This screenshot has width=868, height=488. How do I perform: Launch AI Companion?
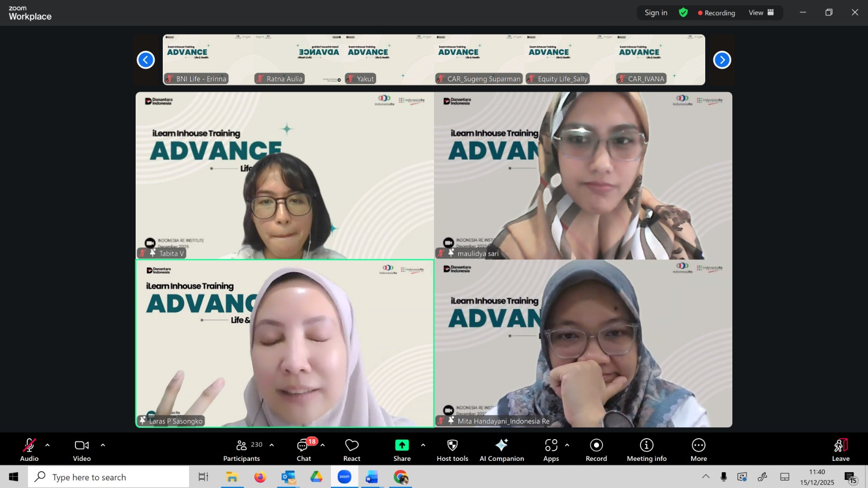[501, 450]
